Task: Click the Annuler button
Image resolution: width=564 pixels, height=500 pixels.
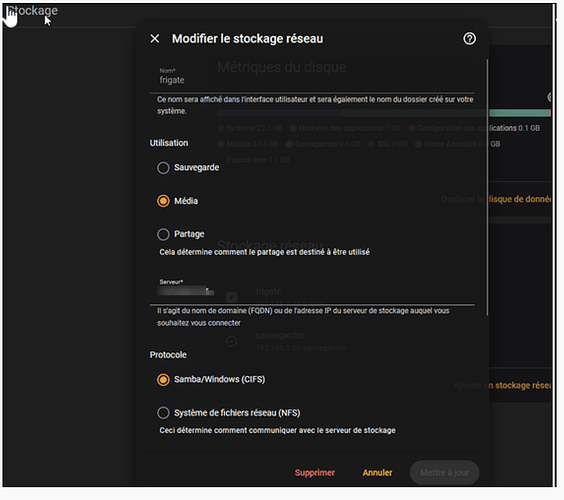Action: tap(377, 472)
